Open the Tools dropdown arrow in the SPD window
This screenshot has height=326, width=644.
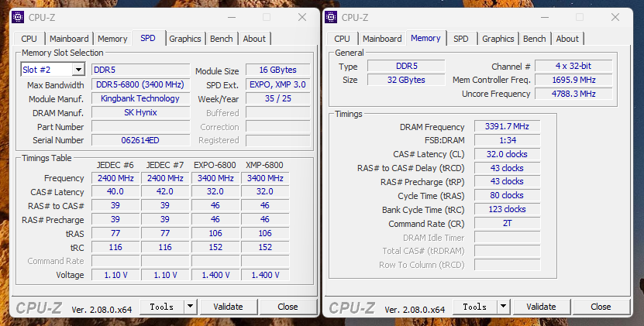point(190,307)
